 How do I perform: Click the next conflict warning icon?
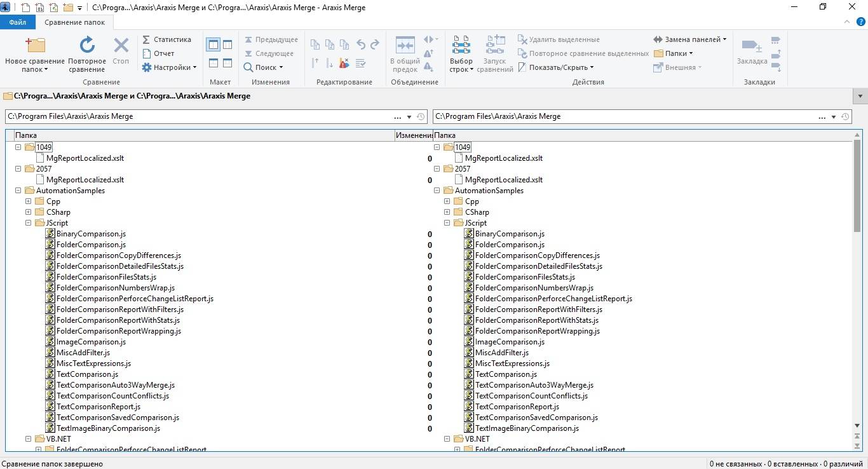tap(428, 66)
